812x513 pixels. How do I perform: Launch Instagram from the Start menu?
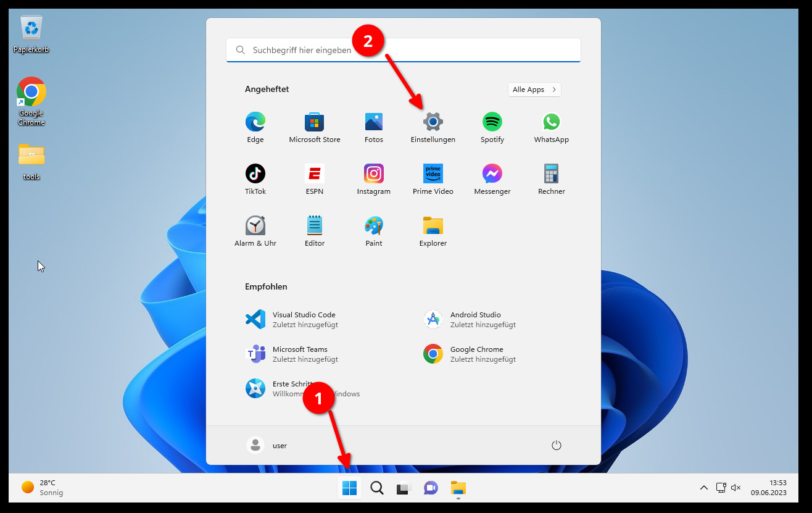(374, 180)
